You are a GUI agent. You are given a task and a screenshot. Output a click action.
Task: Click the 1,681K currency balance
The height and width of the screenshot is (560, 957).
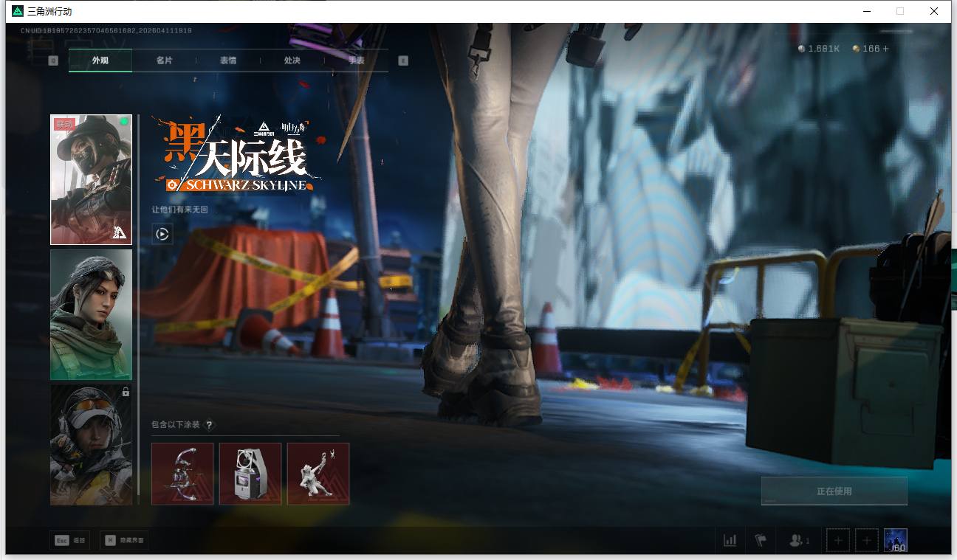click(x=820, y=49)
